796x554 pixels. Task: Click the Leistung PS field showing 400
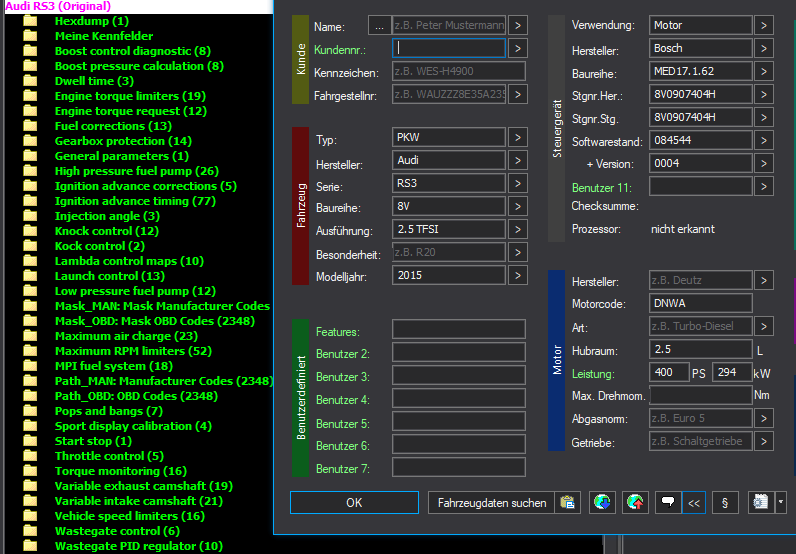[x=669, y=372]
